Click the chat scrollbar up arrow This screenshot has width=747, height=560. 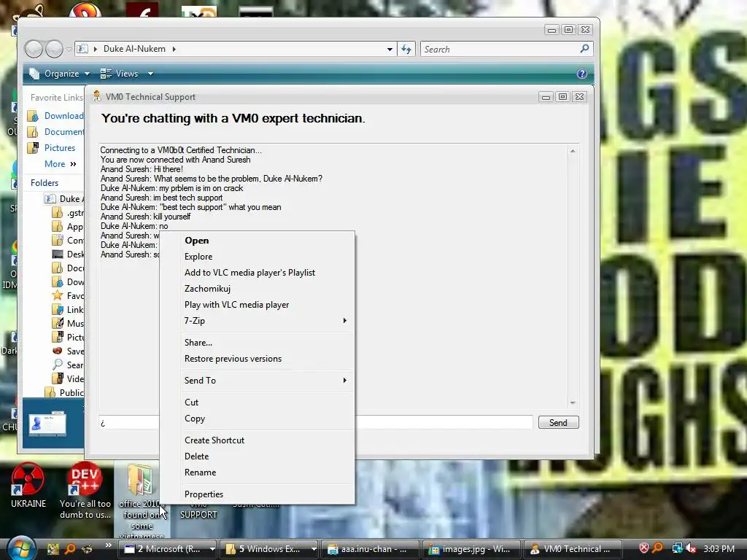573,150
